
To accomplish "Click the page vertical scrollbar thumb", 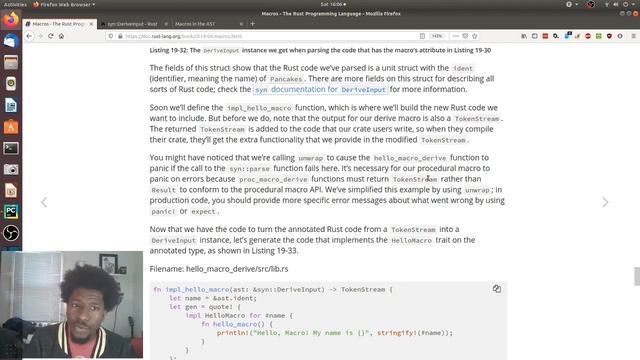I will pyautogui.click(x=637, y=276).
